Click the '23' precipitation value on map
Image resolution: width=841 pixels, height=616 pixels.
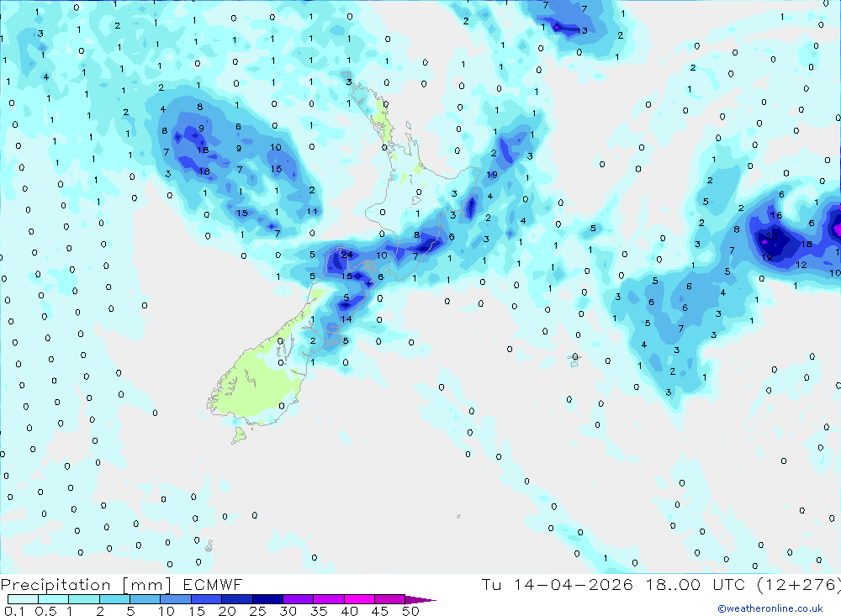pos(771,236)
